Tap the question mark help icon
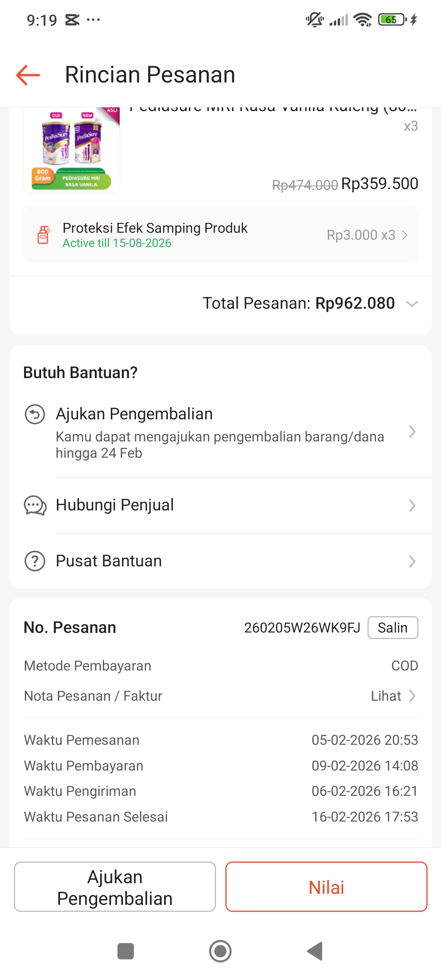This screenshot has height=980, width=441. (35, 561)
